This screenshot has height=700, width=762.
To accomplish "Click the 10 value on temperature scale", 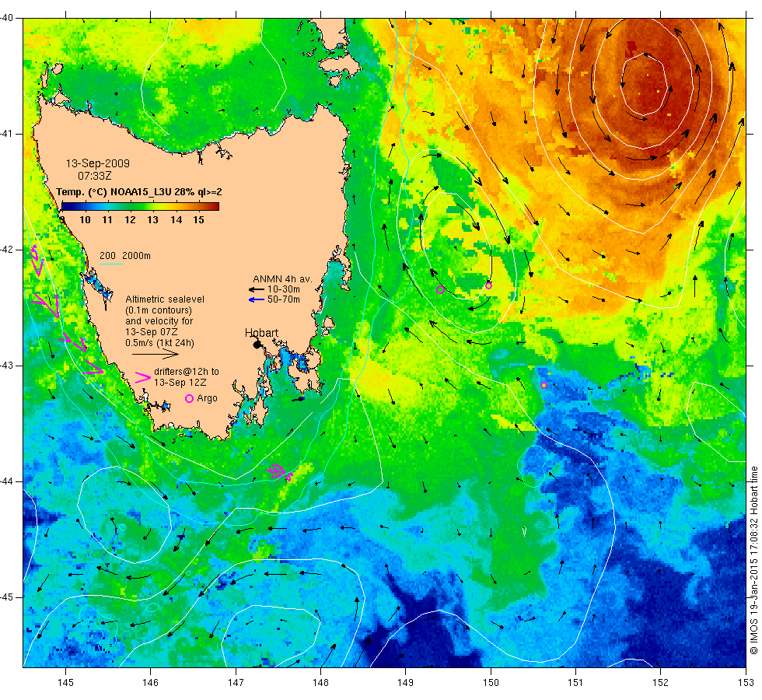I will pos(85,219).
